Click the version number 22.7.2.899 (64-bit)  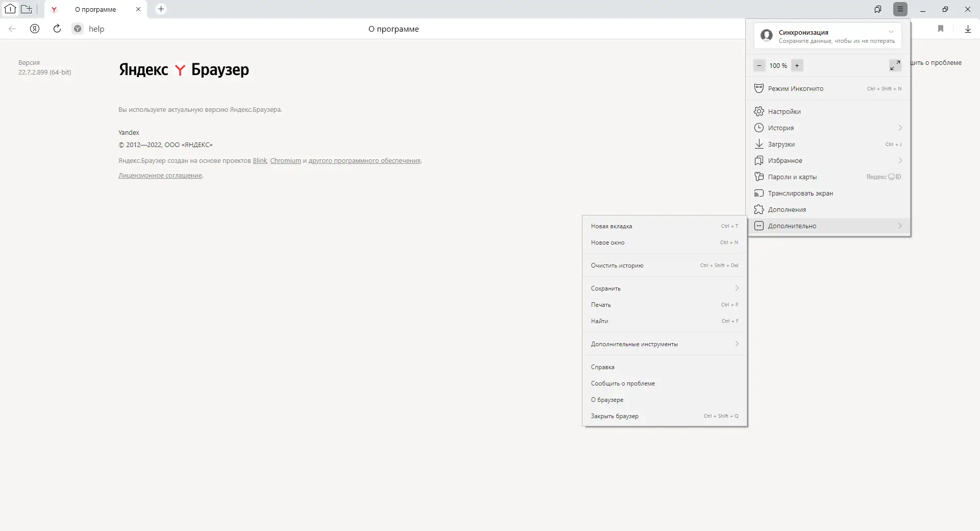pyautogui.click(x=45, y=73)
